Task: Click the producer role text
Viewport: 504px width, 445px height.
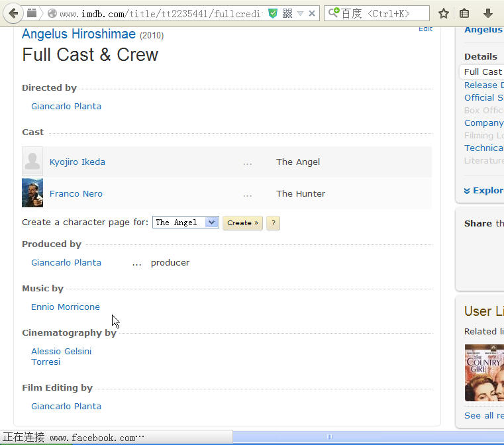Action: 170,263
